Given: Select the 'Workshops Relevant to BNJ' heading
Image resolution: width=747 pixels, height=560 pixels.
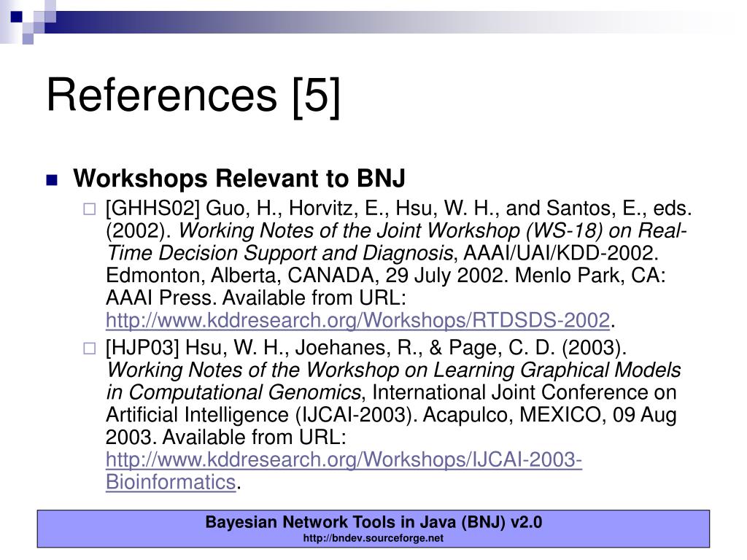Looking at the screenshot, I should tap(239, 178).
